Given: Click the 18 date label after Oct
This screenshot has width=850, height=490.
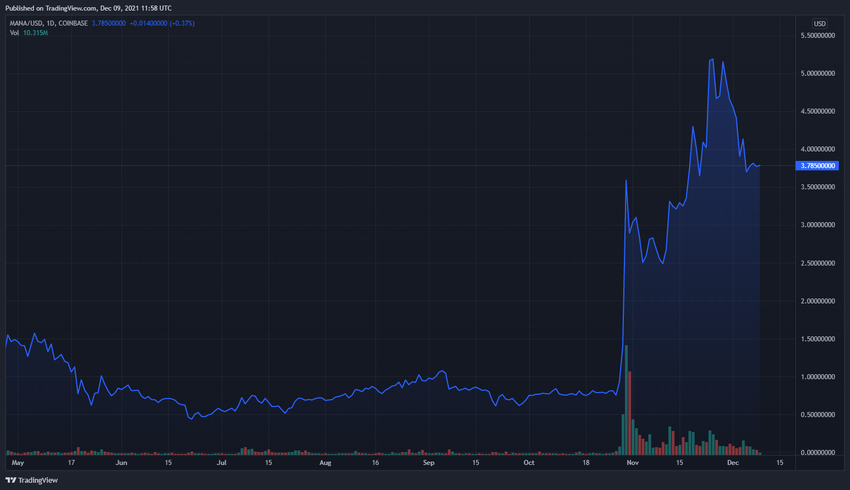Looking at the screenshot, I should 586,463.
